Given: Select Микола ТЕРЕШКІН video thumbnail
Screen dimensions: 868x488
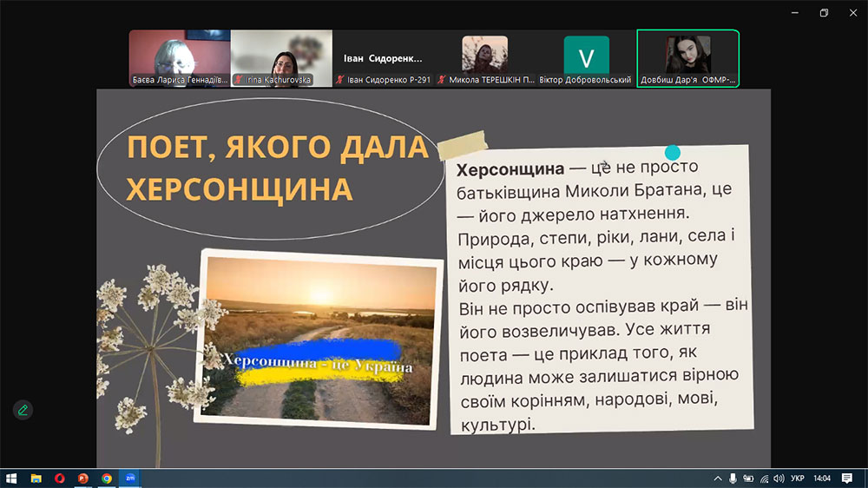Looking at the screenshot, I should (485, 58).
